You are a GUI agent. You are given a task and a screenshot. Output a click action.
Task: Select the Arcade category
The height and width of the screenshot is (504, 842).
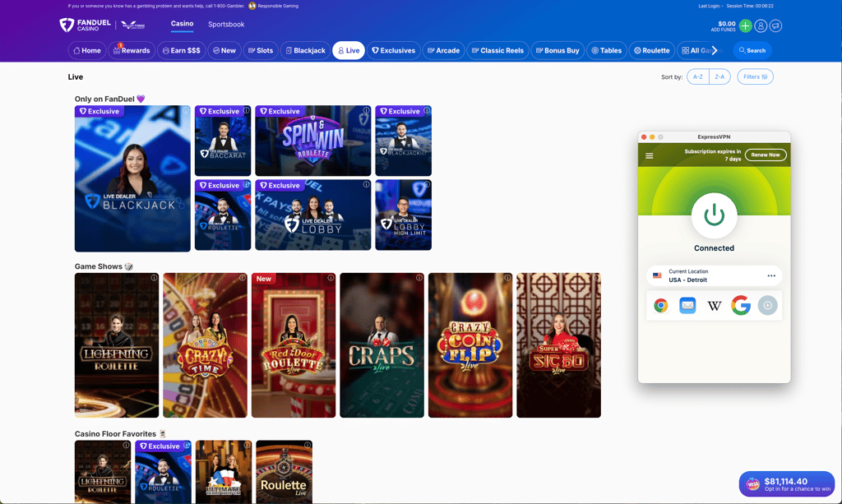[x=443, y=50]
